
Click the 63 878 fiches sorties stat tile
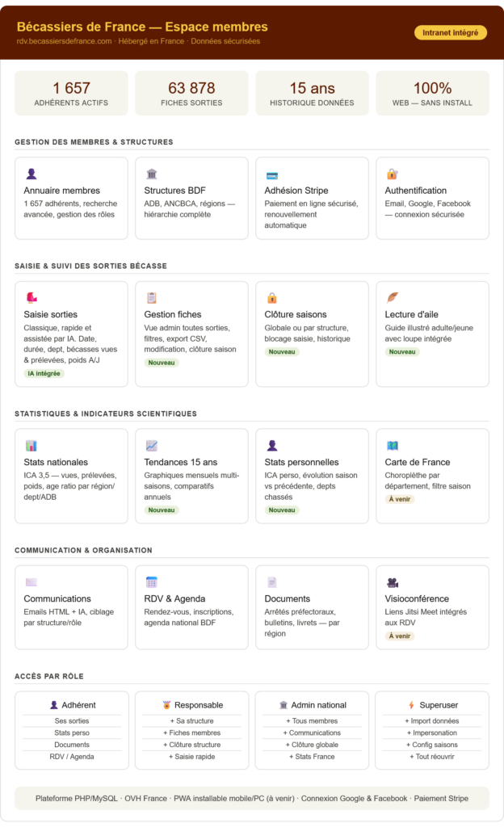tap(192, 93)
